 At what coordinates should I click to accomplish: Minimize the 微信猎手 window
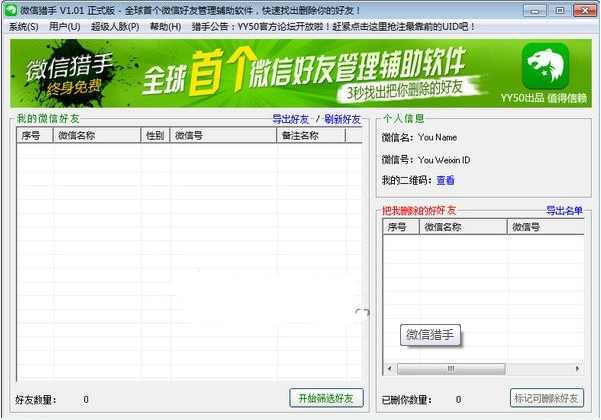coord(535,10)
